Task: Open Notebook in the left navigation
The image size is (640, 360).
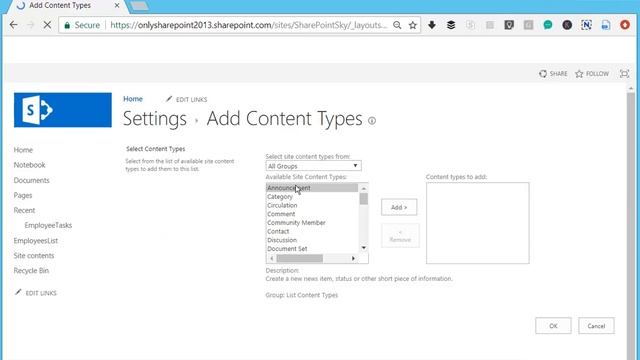Action: click(29, 165)
